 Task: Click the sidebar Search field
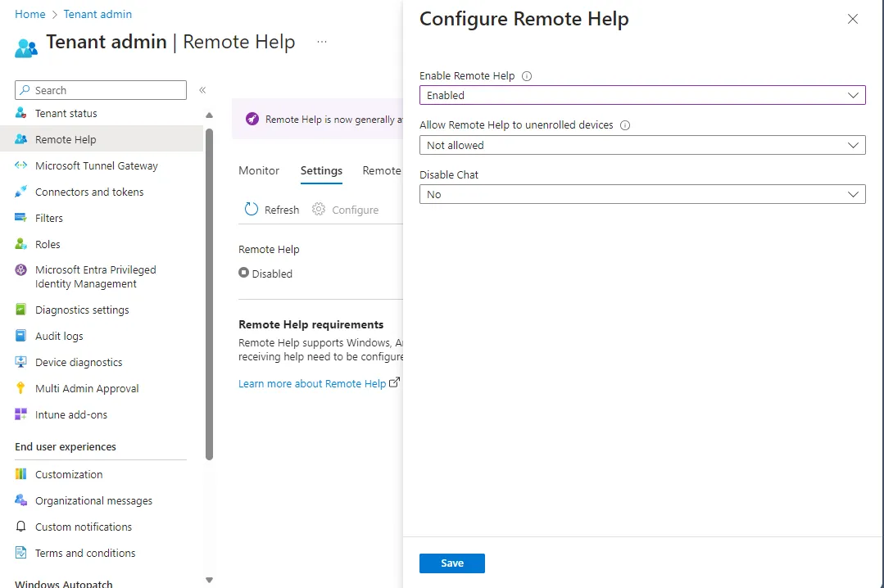(101, 90)
